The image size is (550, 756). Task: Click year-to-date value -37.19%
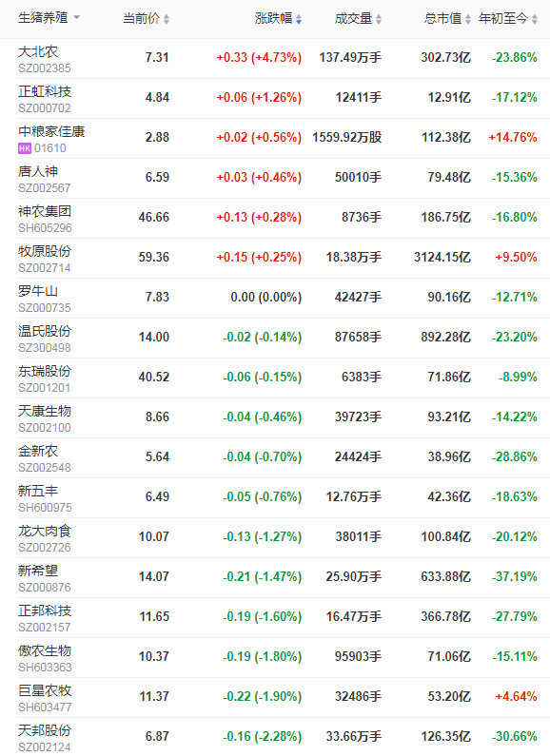click(514, 577)
